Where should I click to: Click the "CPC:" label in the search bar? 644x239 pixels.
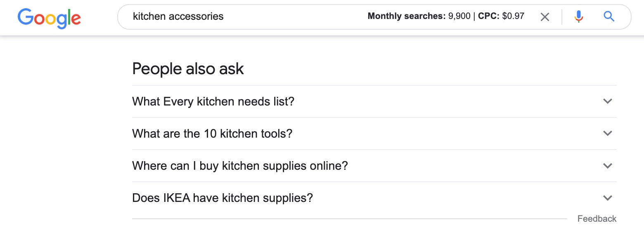489,16
